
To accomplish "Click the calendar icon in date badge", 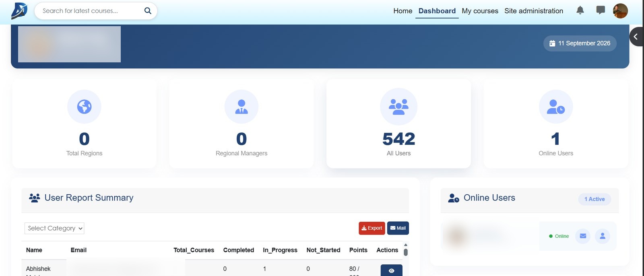I will tap(552, 43).
